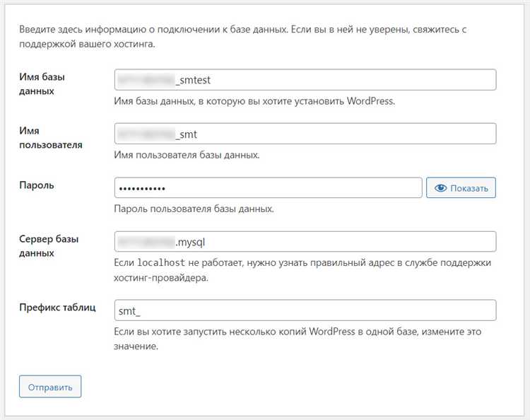530x420 pixels.
Task: Click the database server field ending in .mysql
Action: 305,241
